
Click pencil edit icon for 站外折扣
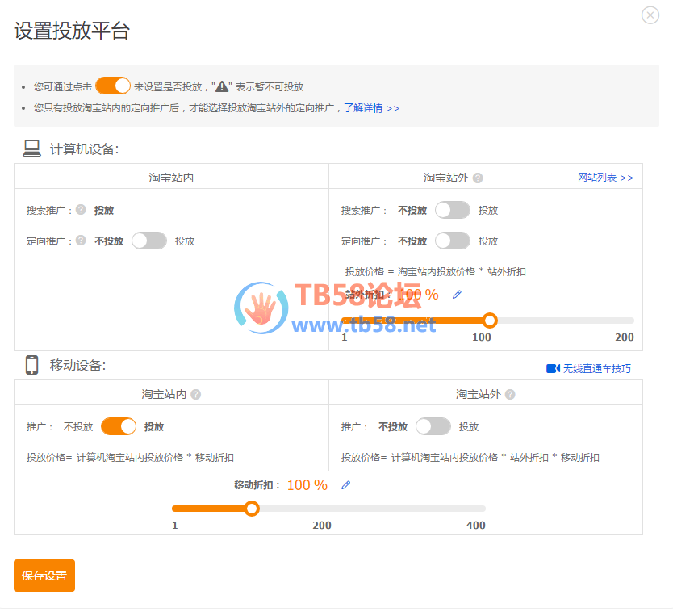[x=457, y=295]
